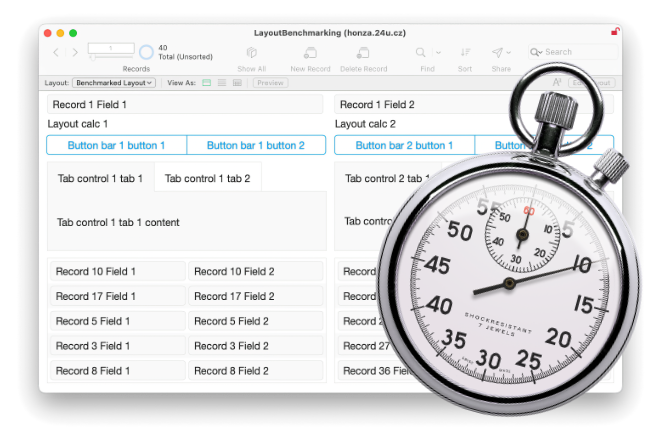Click Record 3 Field 1 cell
The height and width of the screenshot is (440, 660).
point(118,346)
